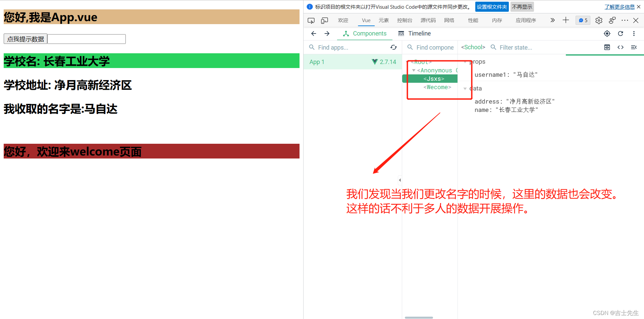Click the blue info icon in notification bar
The height and width of the screenshot is (319, 644).
click(x=310, y=7)
